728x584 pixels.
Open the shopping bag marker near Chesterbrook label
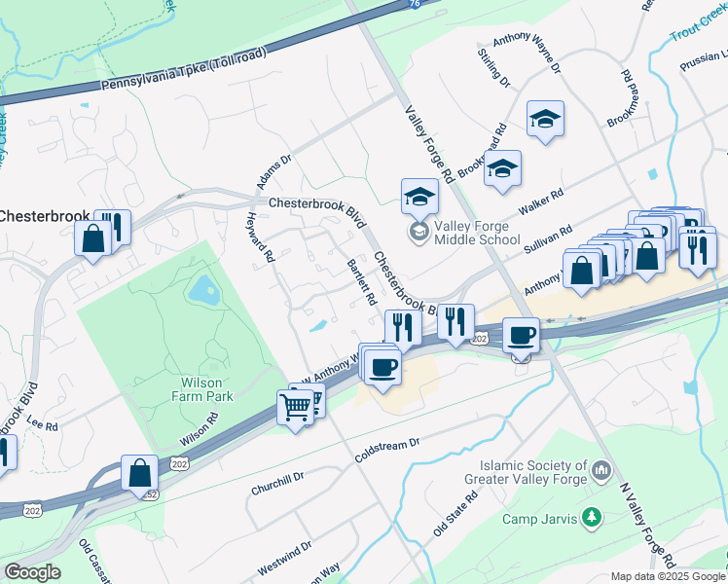[x=93, y=241]
